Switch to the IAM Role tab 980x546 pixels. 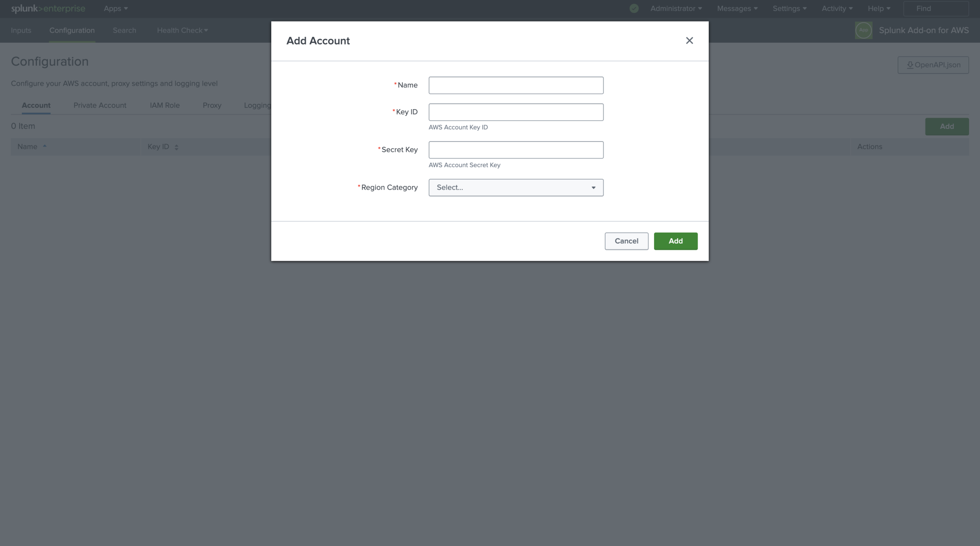pos(165,105)
